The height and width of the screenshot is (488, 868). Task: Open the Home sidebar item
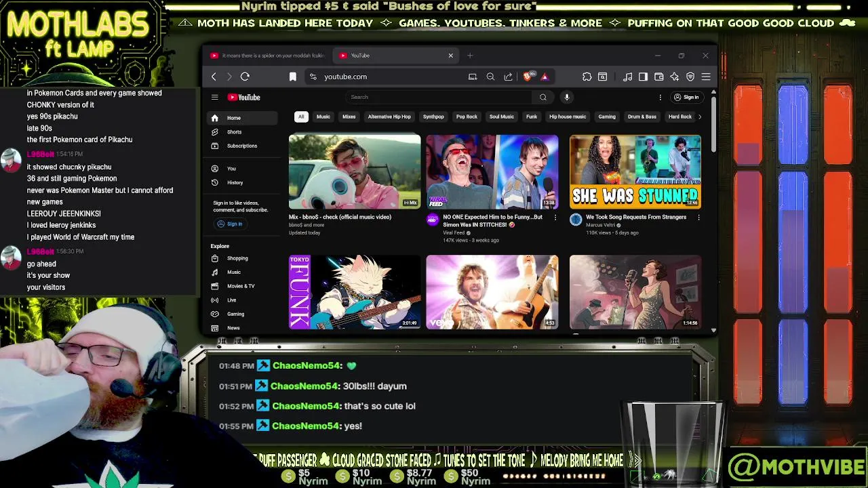click(x=242, y=118)
